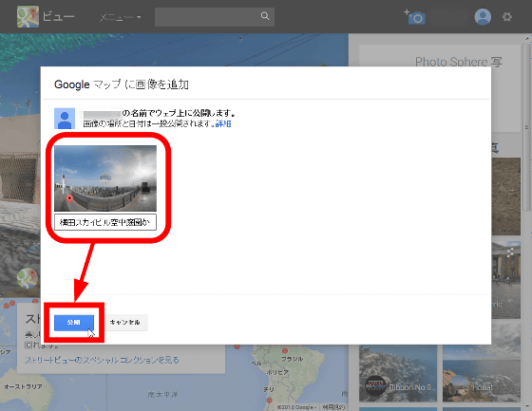Open the Ribbon No.9 photo thumbnail
The width and height of the screenshot is (532, 411).
pyautogui.click(x=398, y=373)
